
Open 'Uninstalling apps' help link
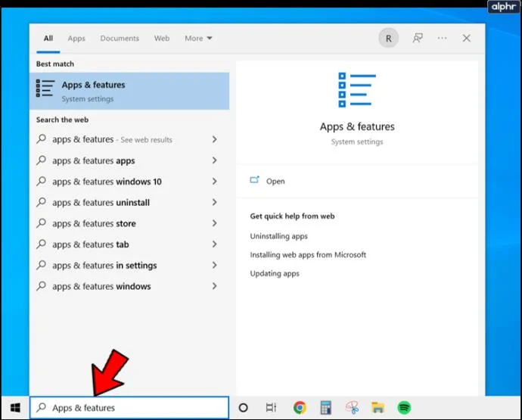pyautogui.click(x=278, y=236)
